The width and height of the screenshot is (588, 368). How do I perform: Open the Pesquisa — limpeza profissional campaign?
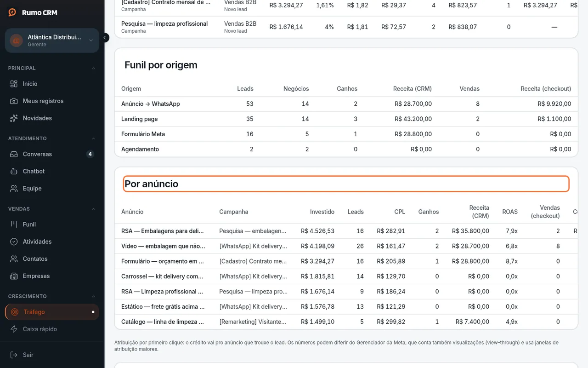(164, 23)
